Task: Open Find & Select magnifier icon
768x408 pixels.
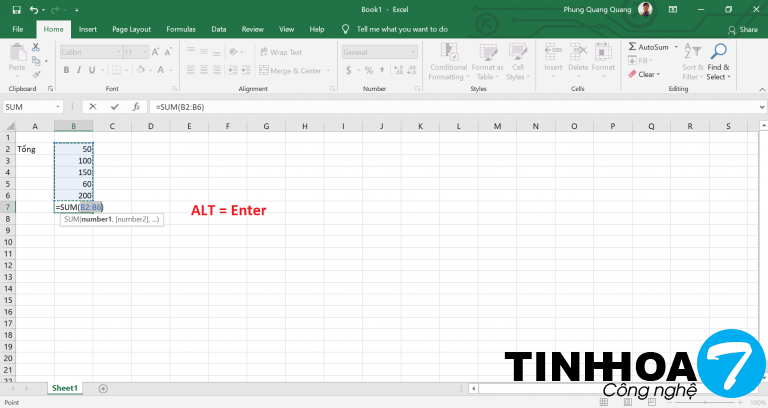Action: 718,52
